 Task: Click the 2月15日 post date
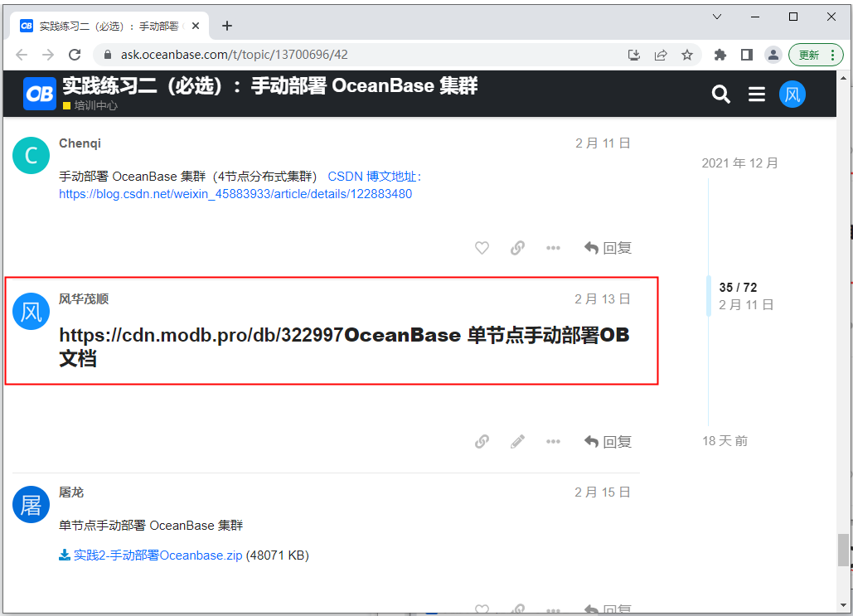tap(603, 492)
